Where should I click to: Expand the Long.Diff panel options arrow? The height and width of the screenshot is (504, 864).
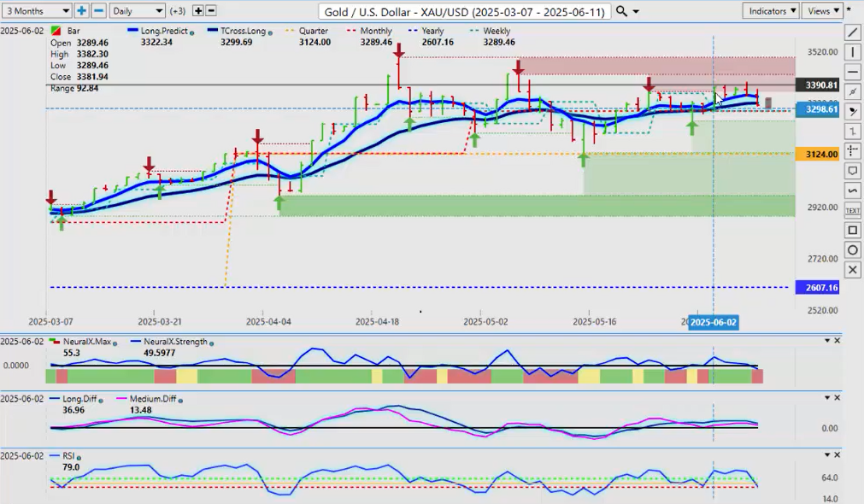pos(827,398)
